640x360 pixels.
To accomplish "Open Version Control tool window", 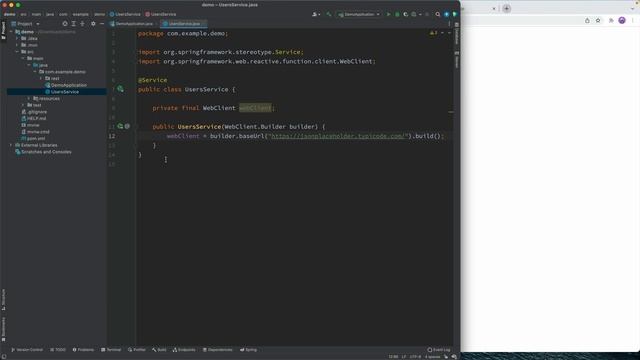I will point(27,350).
